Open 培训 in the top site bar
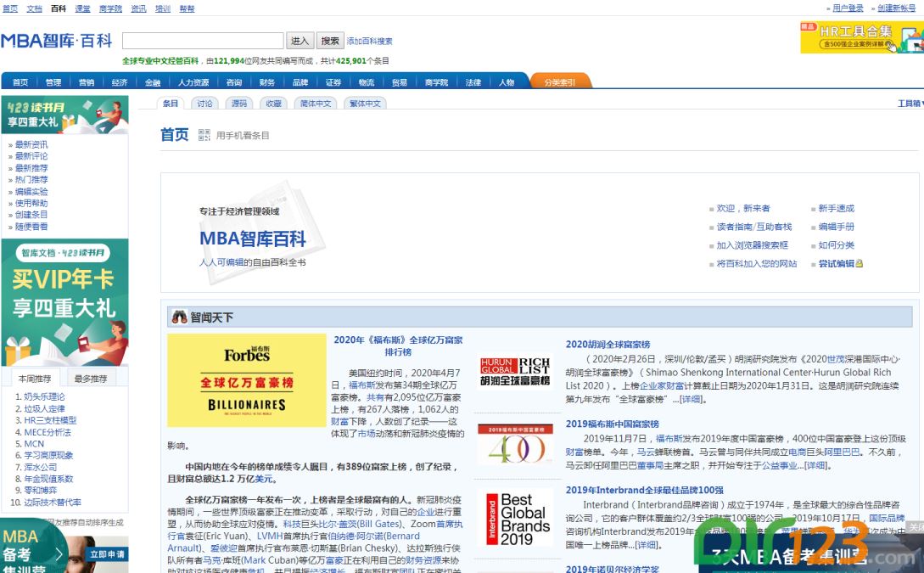The image size is (924, 573). point(163,8)
